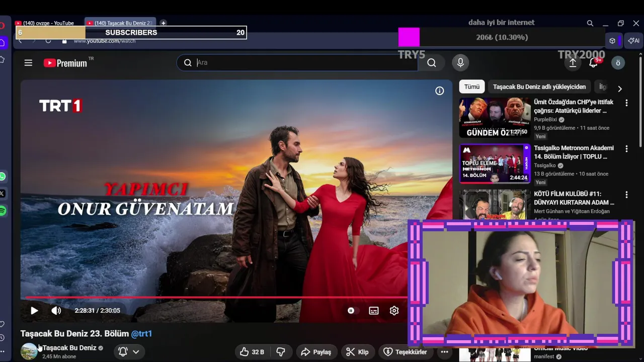Click the Teşekkürler button
This screenshot has height=362, width=644.
point(406,352)
